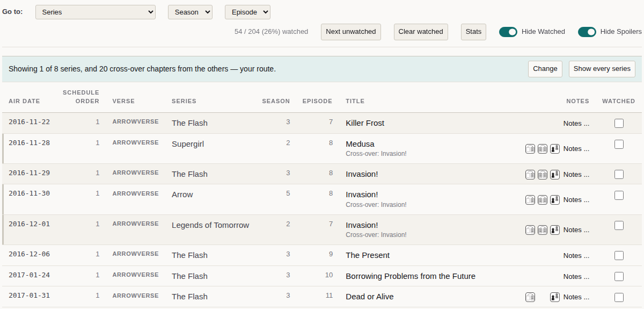The width and height of the screenshot is (644, 309).
Task: Click the 2016-11-22 air date
Action: pyautogui.click(x=29, y=122)
